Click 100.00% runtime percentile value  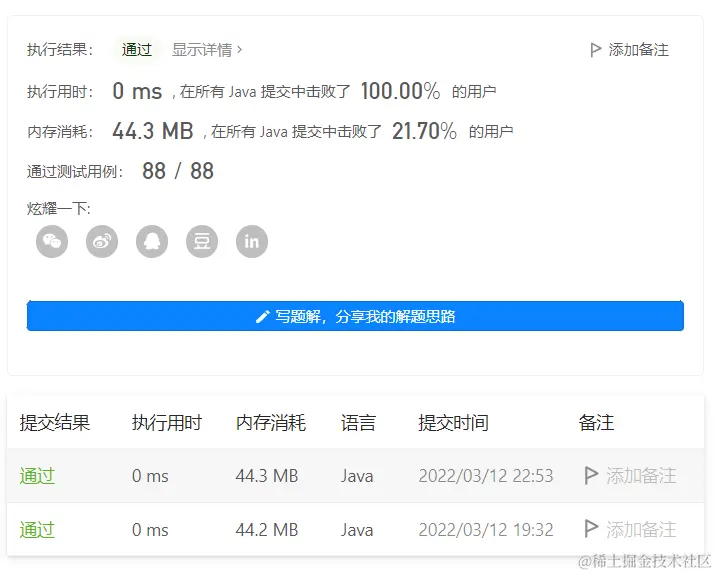click(401, 91)
